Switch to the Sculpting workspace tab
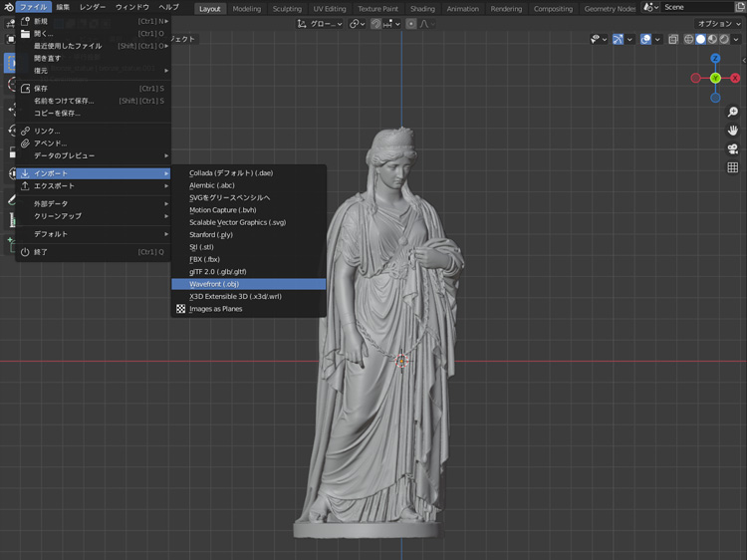Image resolution: width=747 pixels, height=560 pixels. pos(287,9)
